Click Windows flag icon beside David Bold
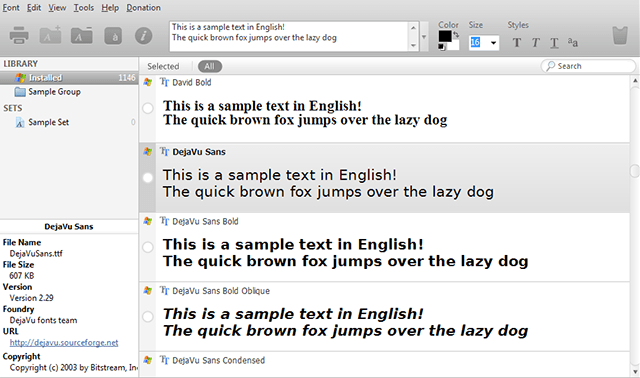 point(147,82)
